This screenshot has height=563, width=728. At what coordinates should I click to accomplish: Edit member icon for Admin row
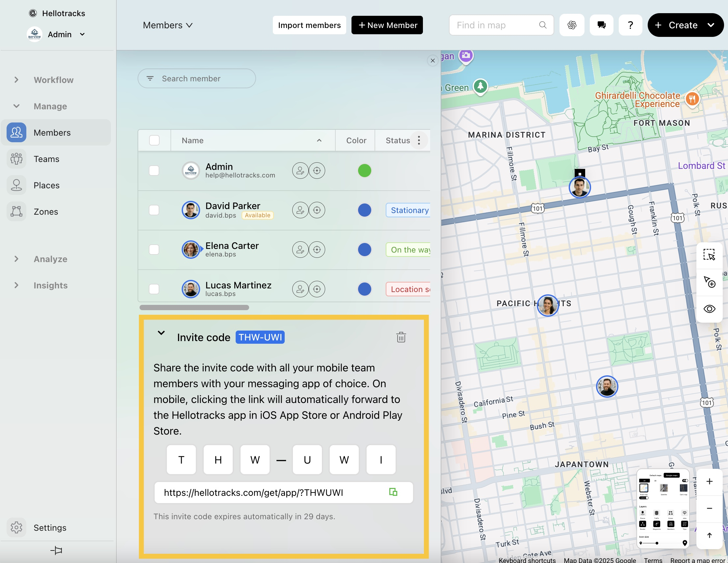[300, 171]
